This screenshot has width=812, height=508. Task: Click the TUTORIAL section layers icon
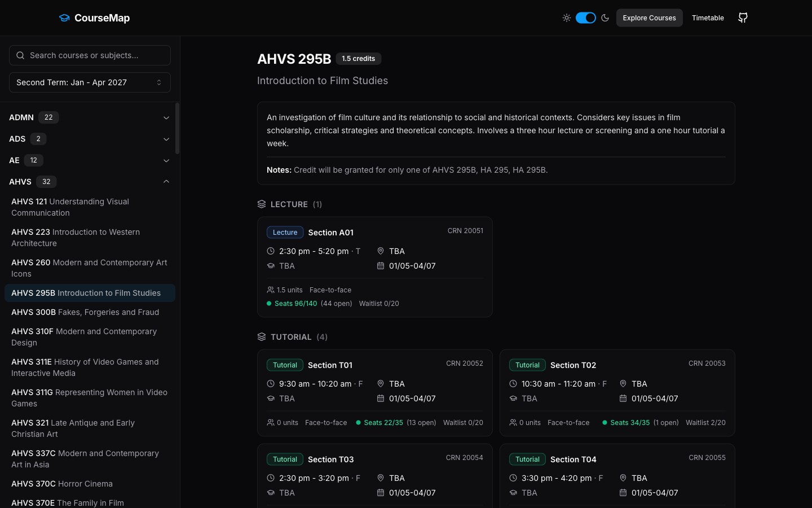pyautogui.click(x=262, y=337)
